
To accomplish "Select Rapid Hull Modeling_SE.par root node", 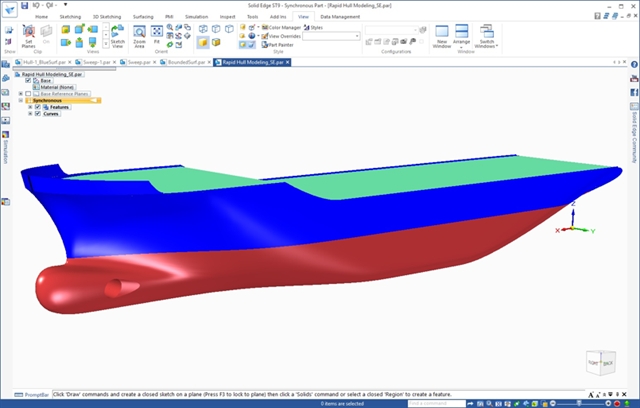I will [x=51, y=74].
